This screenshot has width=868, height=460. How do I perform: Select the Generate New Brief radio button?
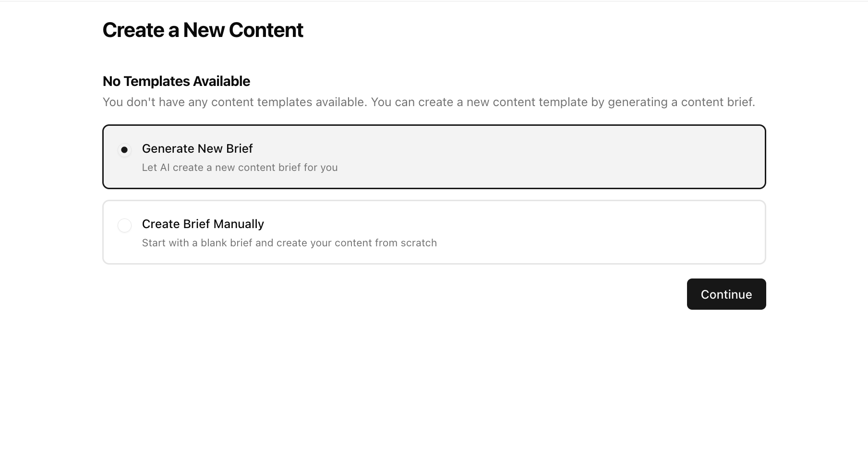pyautogui.click(x=124, y=150)
